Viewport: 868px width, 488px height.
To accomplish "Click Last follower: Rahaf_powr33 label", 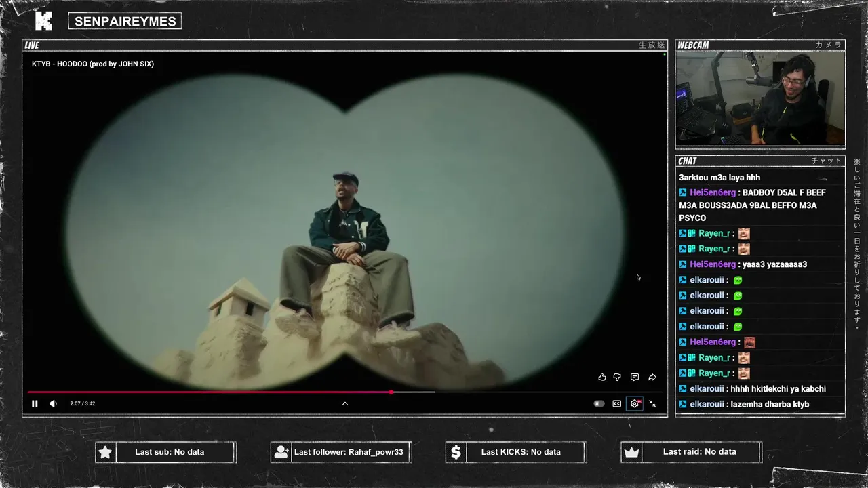I will pyautogui.click(x=349, y=452).
